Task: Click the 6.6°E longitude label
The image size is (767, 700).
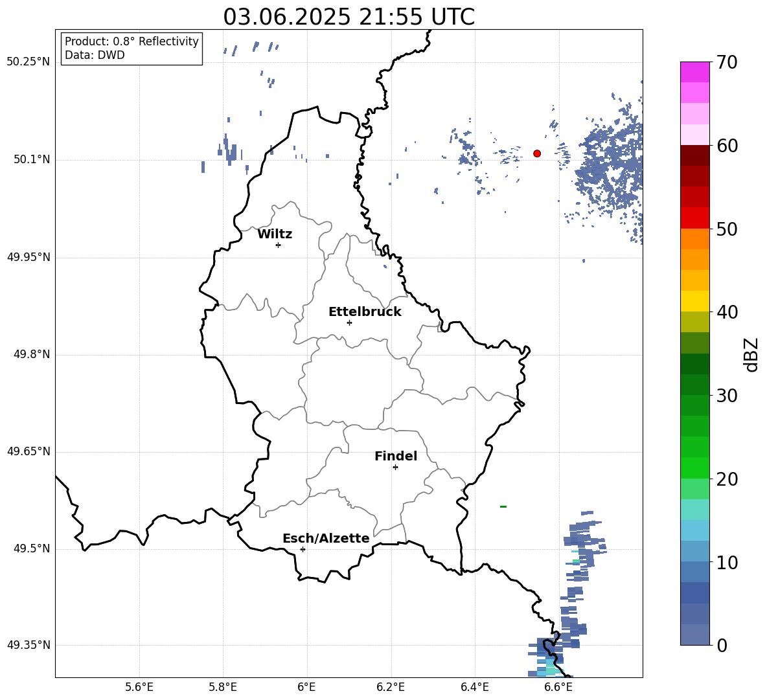Action: (x=558, y=687)
